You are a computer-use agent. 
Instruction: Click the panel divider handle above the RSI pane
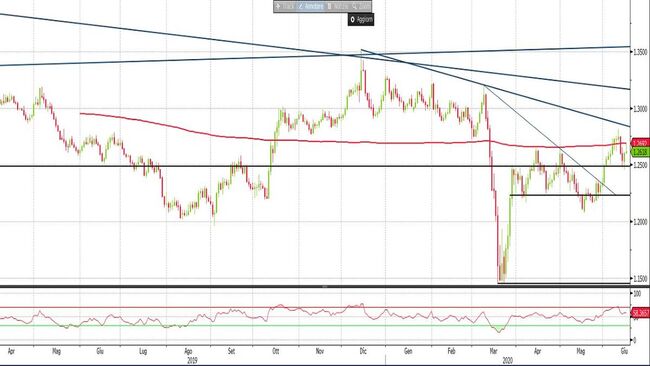325,286
